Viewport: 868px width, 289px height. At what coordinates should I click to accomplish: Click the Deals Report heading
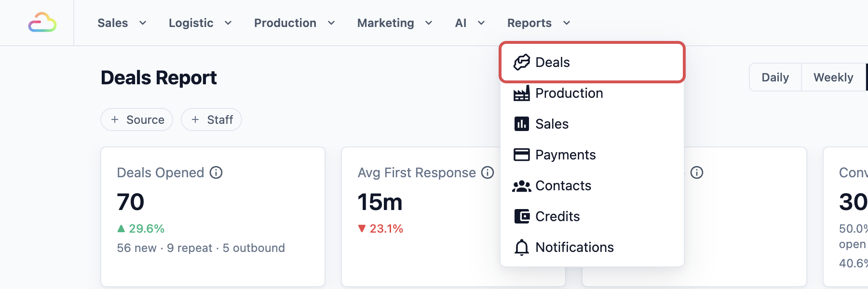[159, 78]
